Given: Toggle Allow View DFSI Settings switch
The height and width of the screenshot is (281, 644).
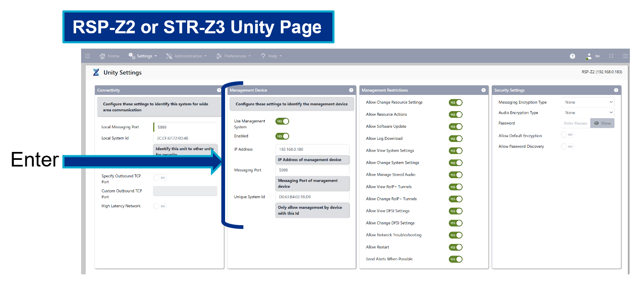Looking at the screenshot, I should [x=456, y=211].
